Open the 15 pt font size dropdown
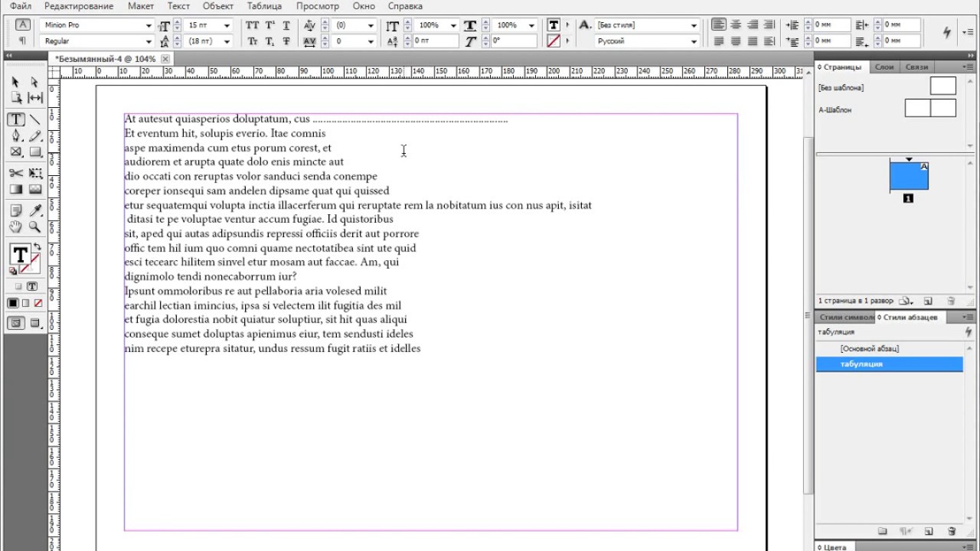Screen dimensions: 980x551 [x=227, y=25]
